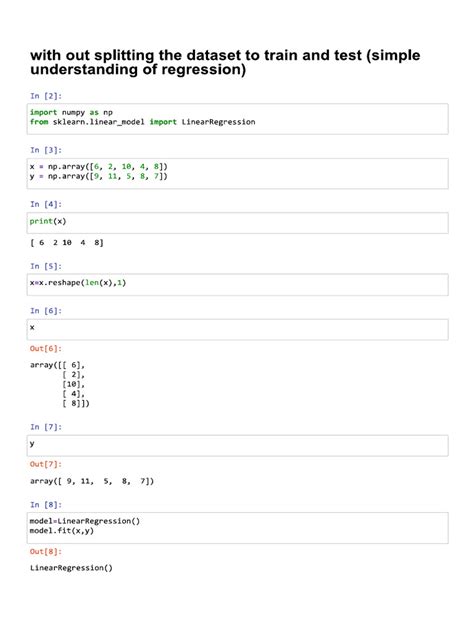Click the model.fit(x,y) code cell
The height and width of the screenshot is (632, 474).
(237, 528)
